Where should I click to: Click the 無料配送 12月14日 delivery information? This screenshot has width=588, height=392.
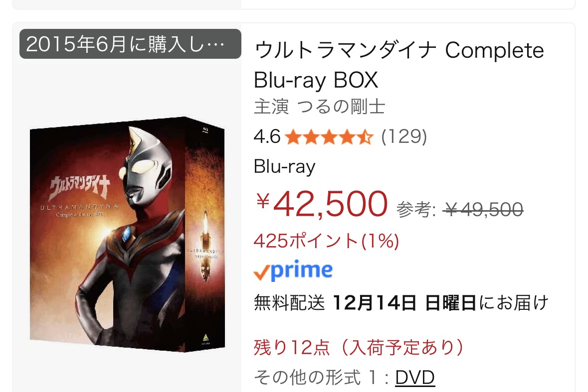(401, 302)
